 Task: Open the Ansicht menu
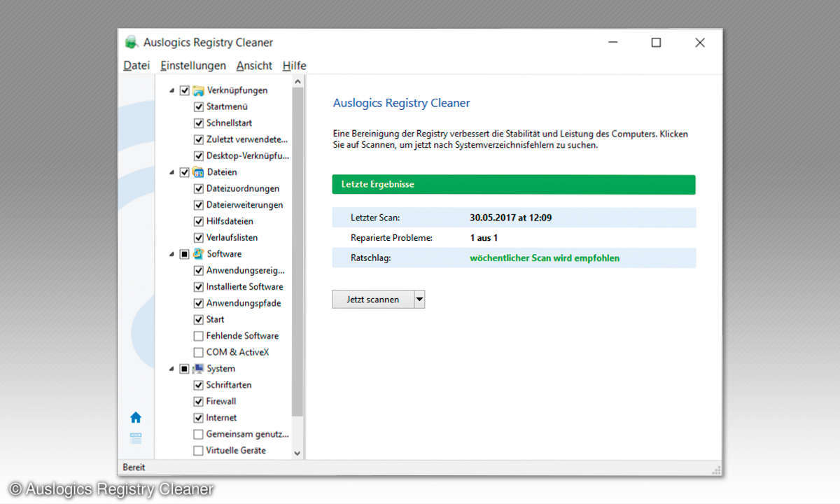coord(254,66)
